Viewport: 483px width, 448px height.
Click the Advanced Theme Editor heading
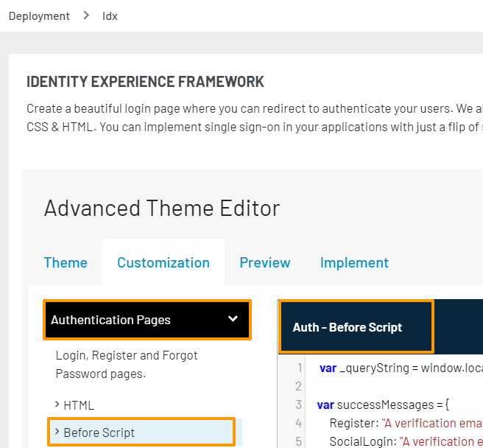click(x=162, y=208)
